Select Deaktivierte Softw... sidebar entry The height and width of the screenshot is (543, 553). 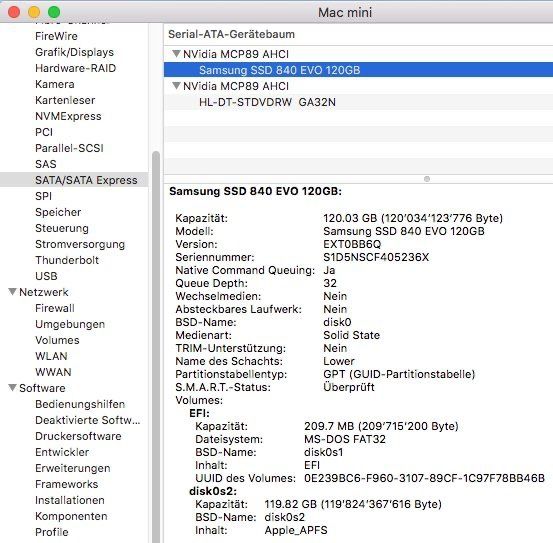[x=87, y=420]
